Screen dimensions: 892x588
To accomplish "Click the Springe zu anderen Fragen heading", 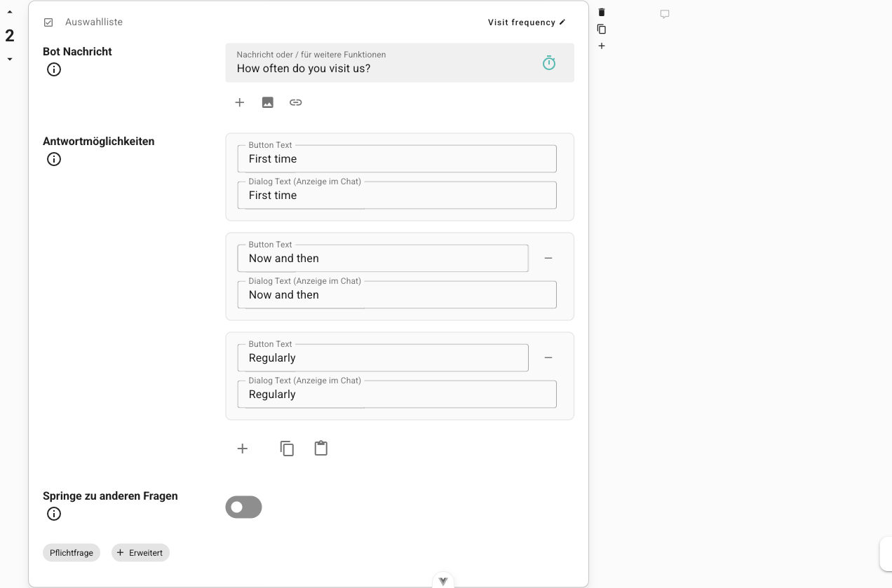I will coord(110,496).
